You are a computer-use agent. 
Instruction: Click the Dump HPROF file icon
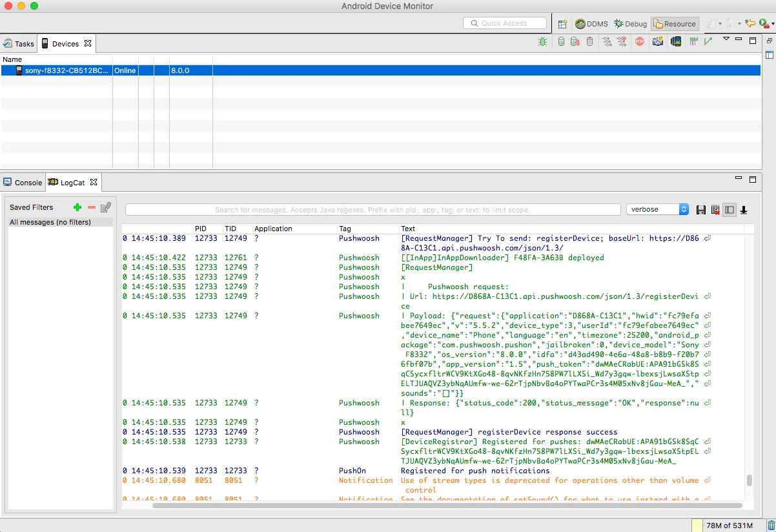pos(575,42)
